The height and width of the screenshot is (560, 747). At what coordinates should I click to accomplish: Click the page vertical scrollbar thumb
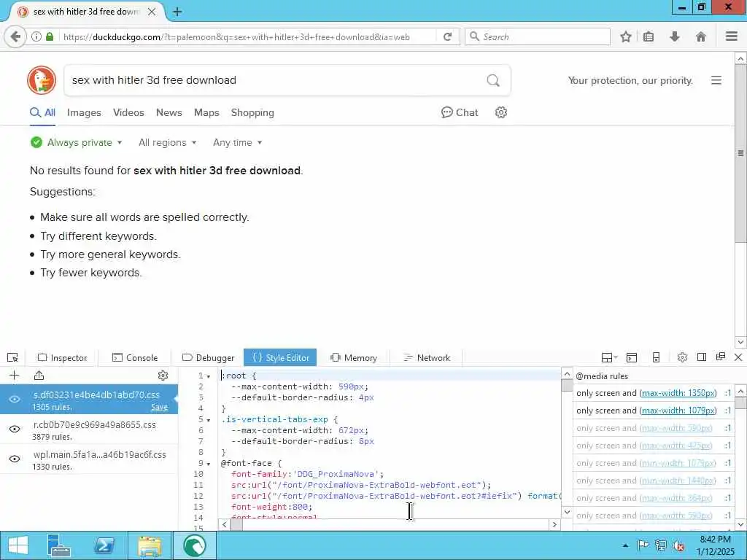[740, 154]
